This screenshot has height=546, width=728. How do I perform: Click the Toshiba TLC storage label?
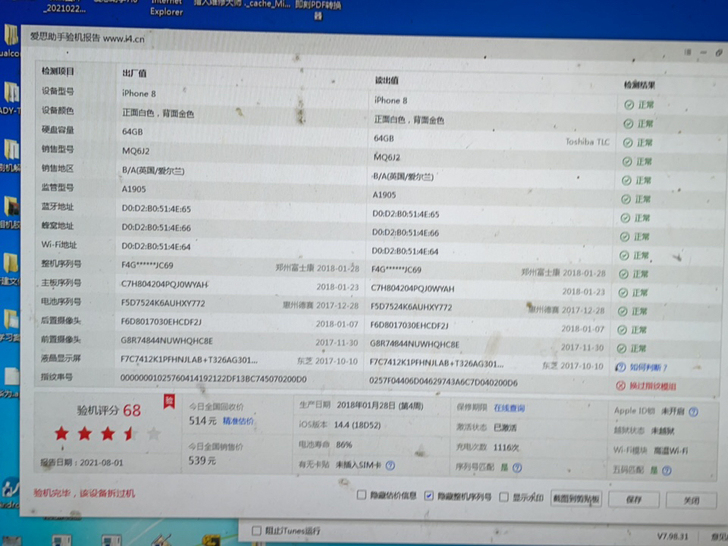coord(587,142)
